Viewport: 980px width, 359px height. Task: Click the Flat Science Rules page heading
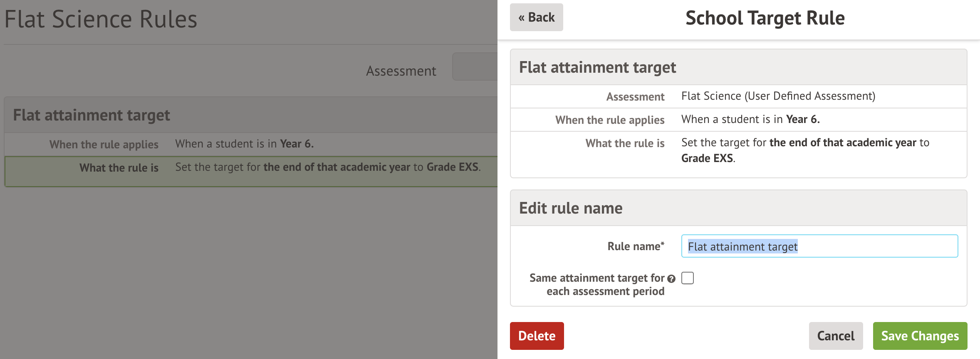[101, 19]
